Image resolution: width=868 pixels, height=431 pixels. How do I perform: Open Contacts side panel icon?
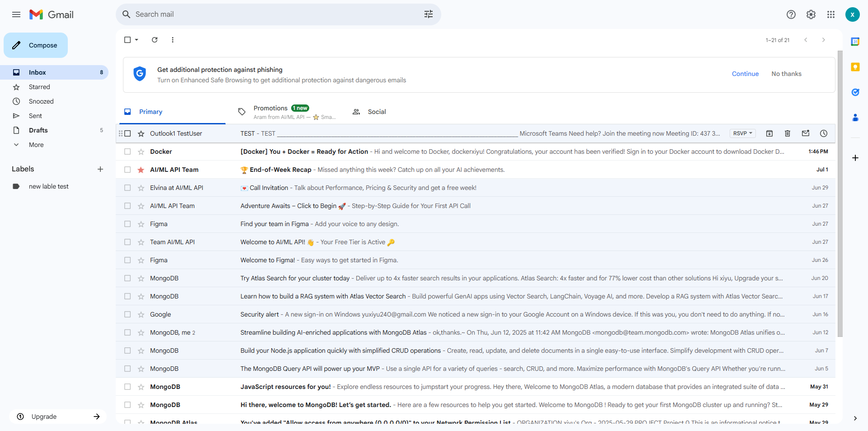click(855, 118)
